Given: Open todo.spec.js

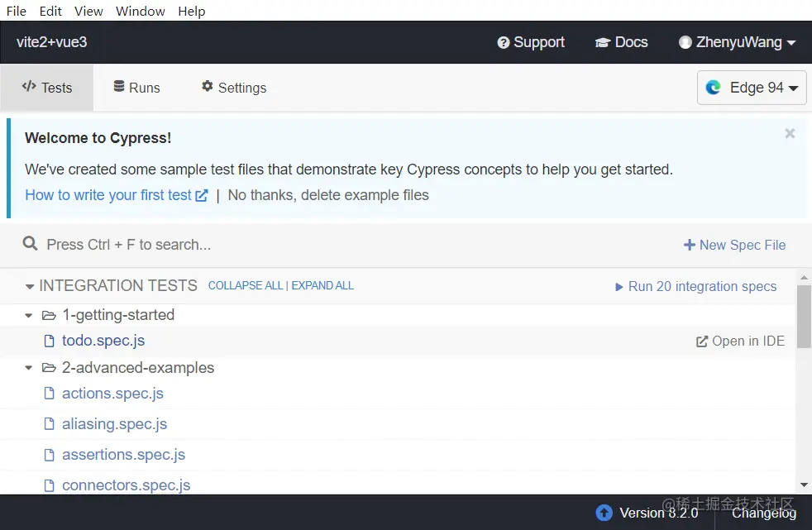Looking at the screenshot, I should point(103,341).
